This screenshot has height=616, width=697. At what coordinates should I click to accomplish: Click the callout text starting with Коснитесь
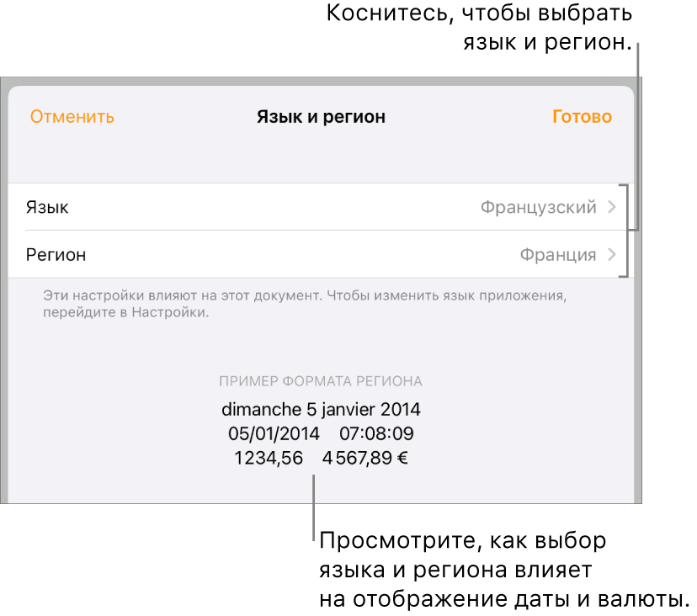tap(479, 28)
